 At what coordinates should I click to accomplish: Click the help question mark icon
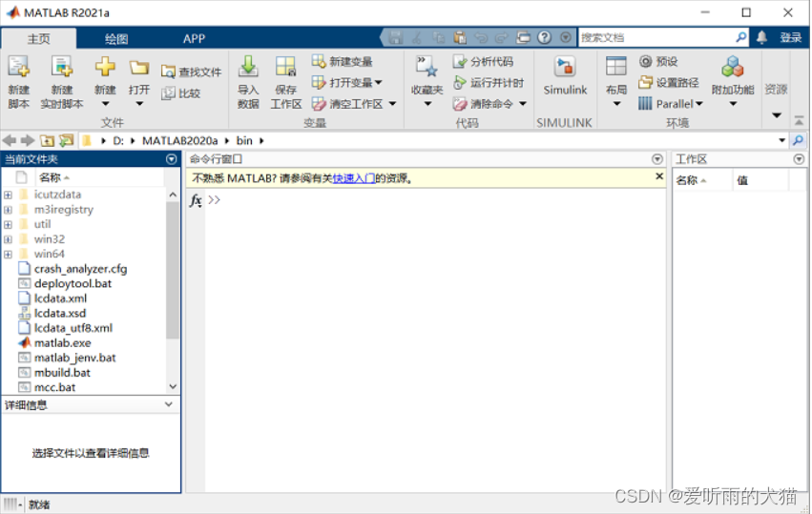click(544, 37)
